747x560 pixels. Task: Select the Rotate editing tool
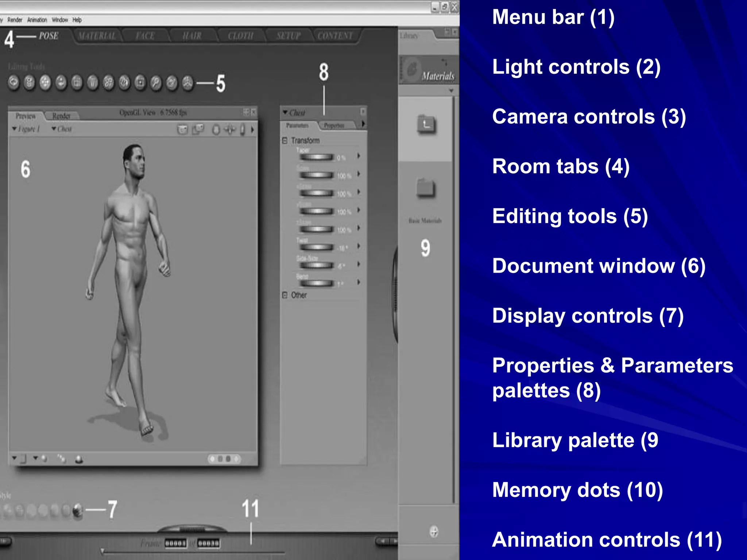click(x=13, y=83)
